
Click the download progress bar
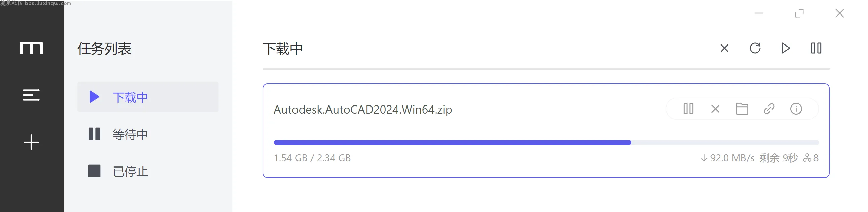point(546,143)
